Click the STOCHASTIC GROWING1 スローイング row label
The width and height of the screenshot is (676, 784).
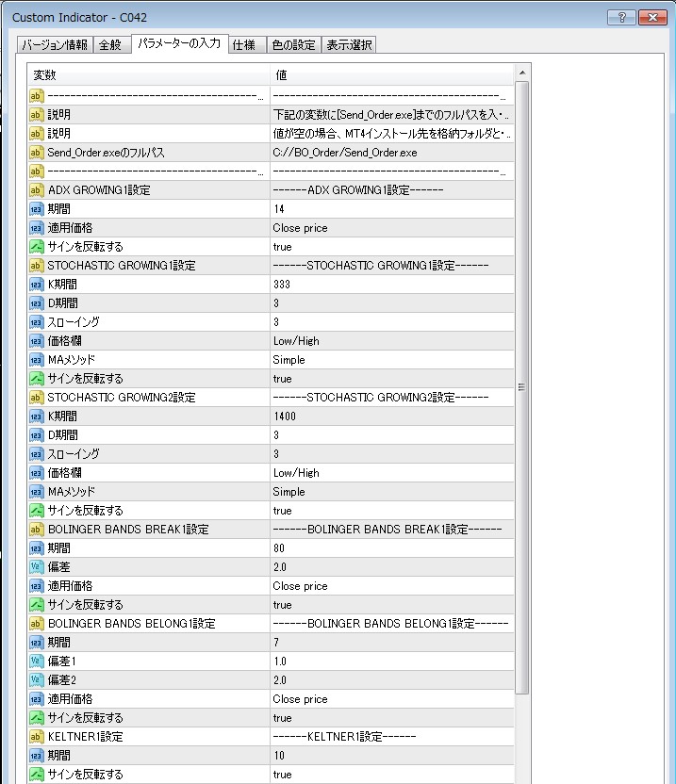click(x=74, y=322)
